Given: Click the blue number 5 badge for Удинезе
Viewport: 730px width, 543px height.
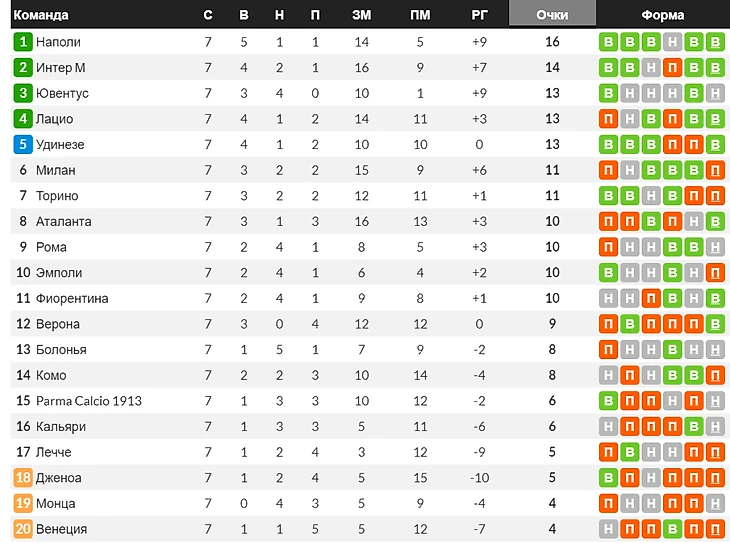Looking at the screenshot, I should pyautogui.click(x=23, y=144).
